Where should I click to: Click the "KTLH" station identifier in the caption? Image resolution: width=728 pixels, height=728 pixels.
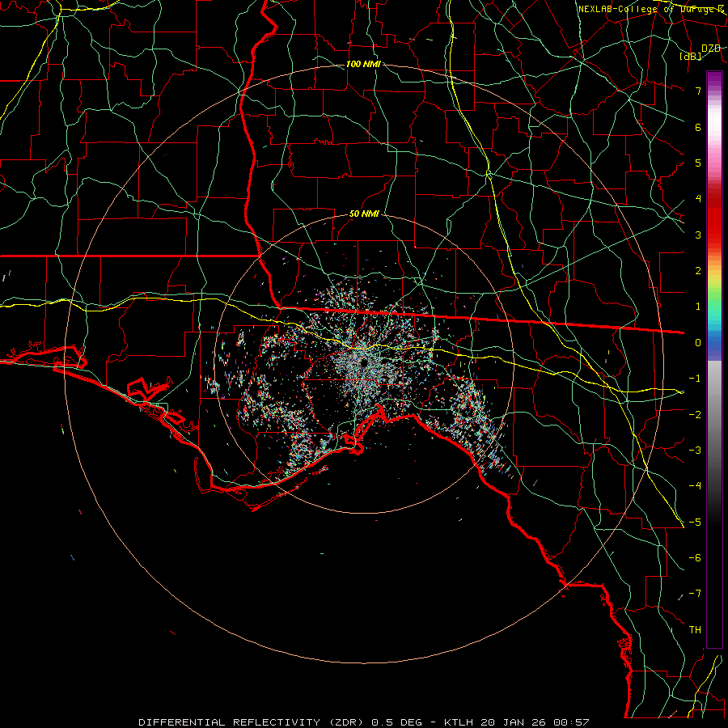pos(459,722)
